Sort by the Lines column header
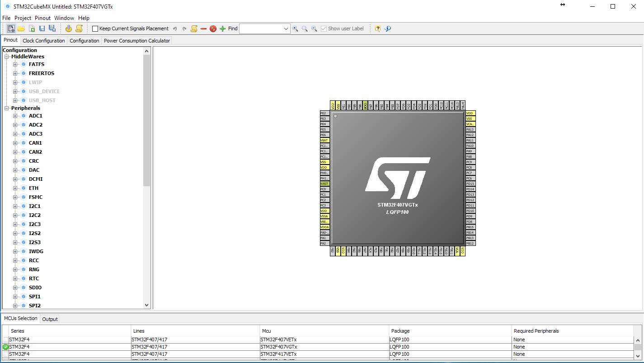This screenshot has height=363, width=644. [196, 331]
